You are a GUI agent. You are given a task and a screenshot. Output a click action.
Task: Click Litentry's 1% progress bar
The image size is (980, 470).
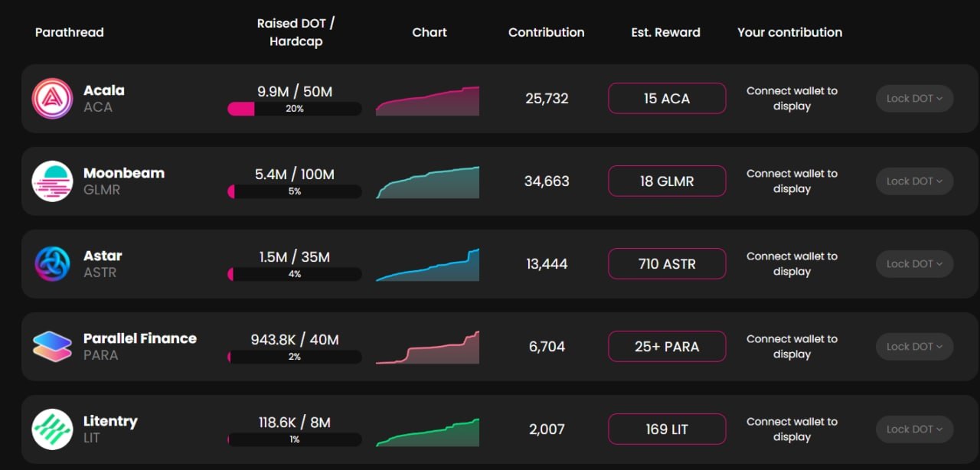tap(295, 439)
